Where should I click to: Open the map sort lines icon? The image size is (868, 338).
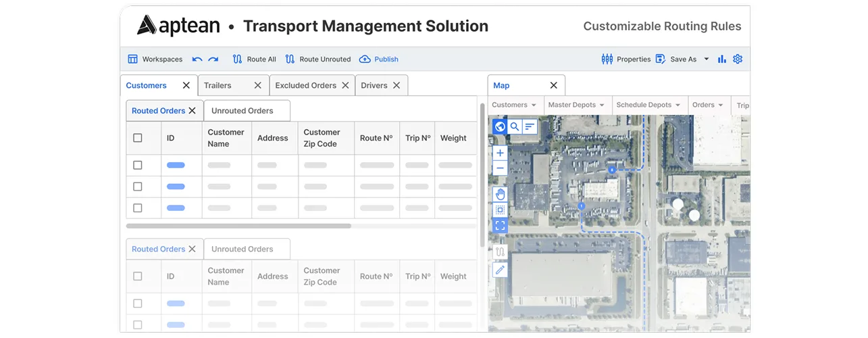pyautogui.click(x=530, y=126)
